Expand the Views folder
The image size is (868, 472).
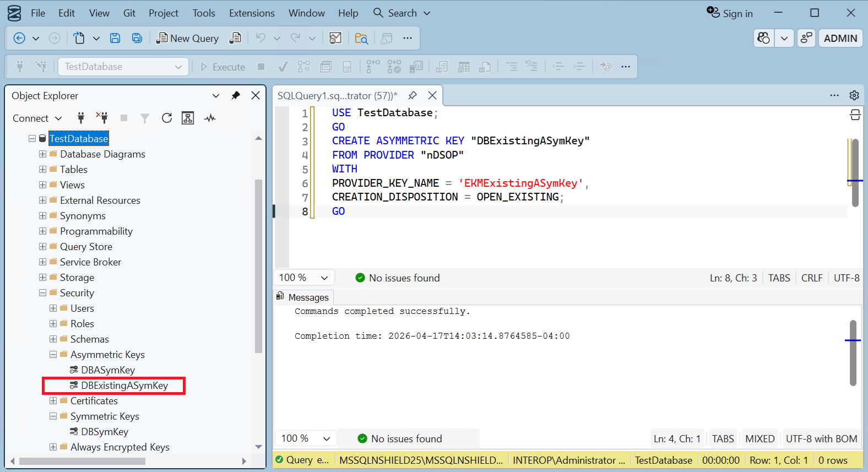(x=43, y=185)
